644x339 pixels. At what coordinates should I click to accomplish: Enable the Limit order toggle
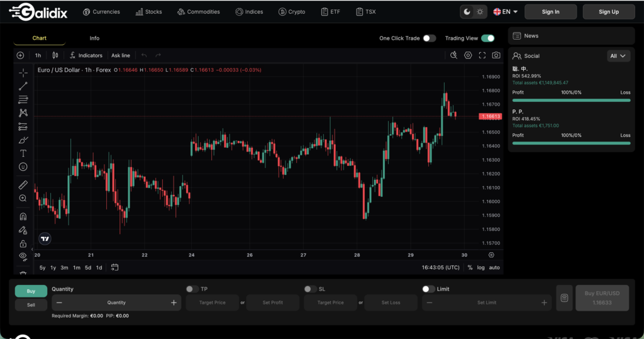click(x=428, y=289)
